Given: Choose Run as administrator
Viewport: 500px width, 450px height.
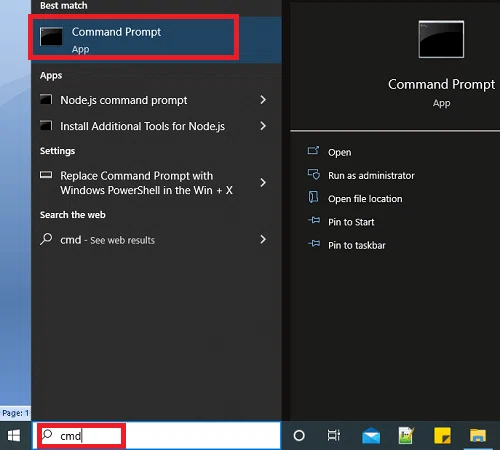Looking at the screenshot, I should [x=371, y=175].
